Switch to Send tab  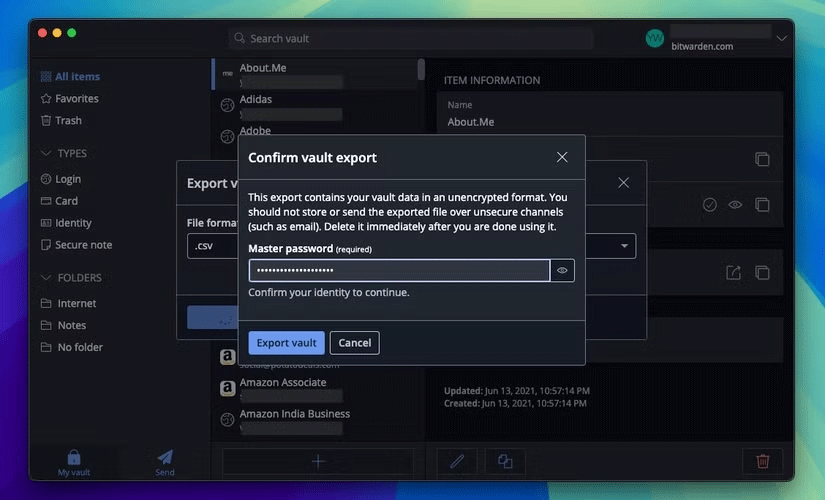point(165,463)
